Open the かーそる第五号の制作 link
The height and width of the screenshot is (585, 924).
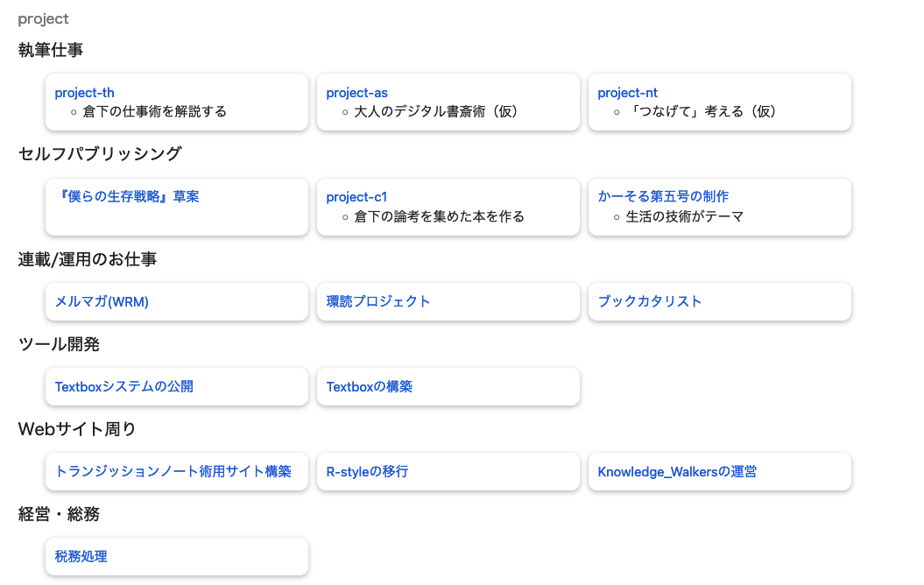[664, 196]
